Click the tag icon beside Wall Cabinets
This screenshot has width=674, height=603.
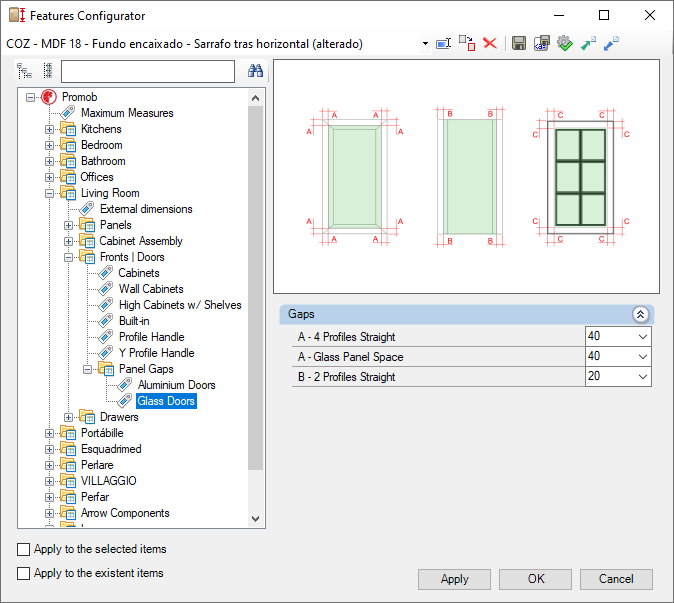[105, 289]
